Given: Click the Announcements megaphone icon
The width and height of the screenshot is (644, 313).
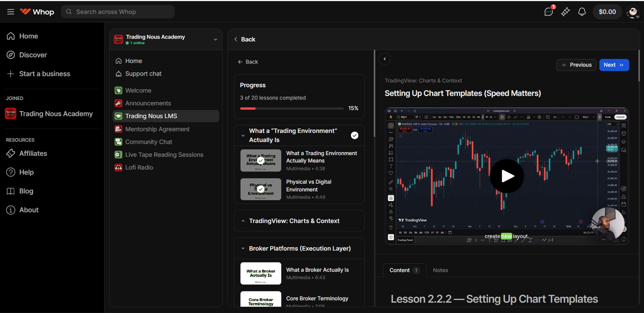Looking at the screenshot, I should pyautogui.click(x=118, y=103).
